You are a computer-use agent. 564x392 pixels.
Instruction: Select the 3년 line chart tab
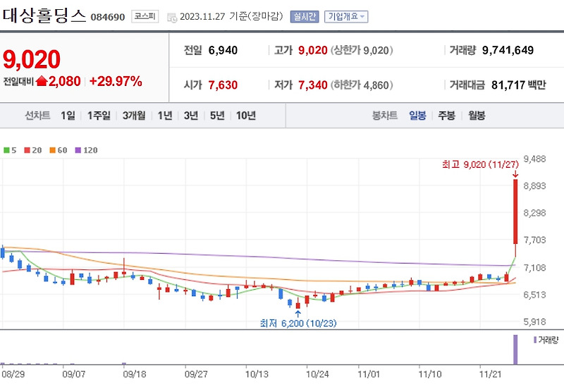tap(191, 116)
